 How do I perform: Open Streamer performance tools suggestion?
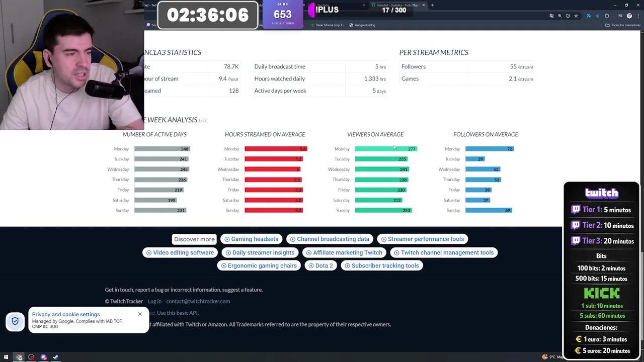coord(423,239)
